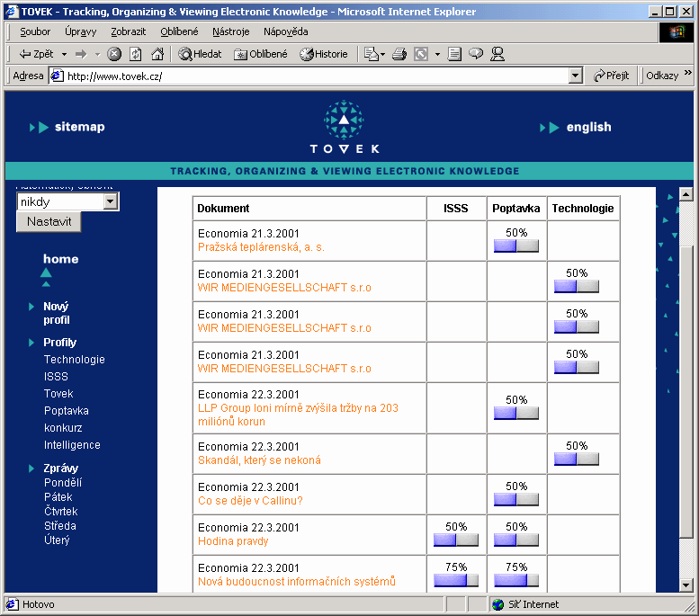Image resolution: width=699 pixels, height=616 pixels.
Task: Click Technologie 50% bar for Skandál row
Action: [x=577, y=459]
